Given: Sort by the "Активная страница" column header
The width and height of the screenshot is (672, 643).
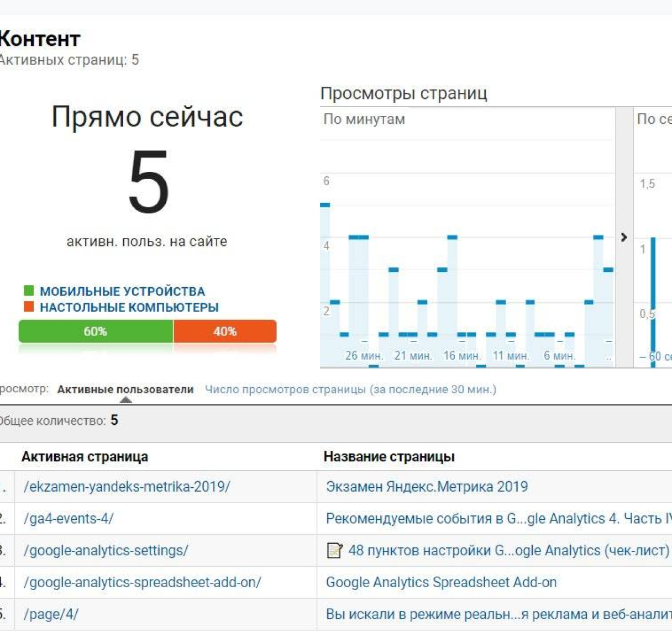Looking at the screenshot, I should coord(85,457).
